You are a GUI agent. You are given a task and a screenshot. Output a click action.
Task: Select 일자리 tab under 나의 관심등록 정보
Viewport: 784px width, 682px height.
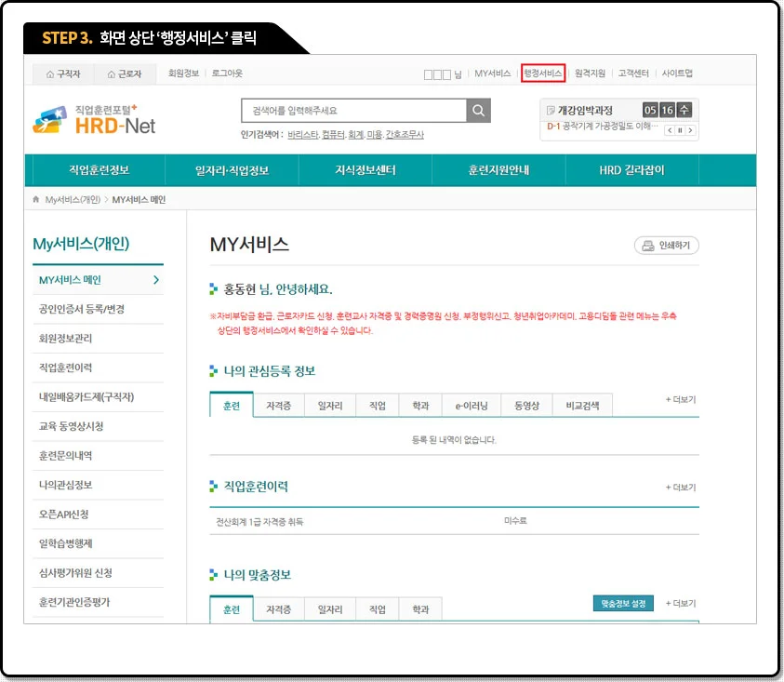coord(330,406)
